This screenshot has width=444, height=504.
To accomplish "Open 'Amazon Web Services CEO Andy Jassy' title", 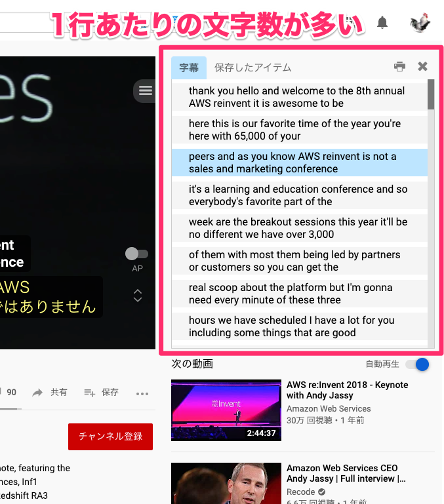I will click(346, 473).
